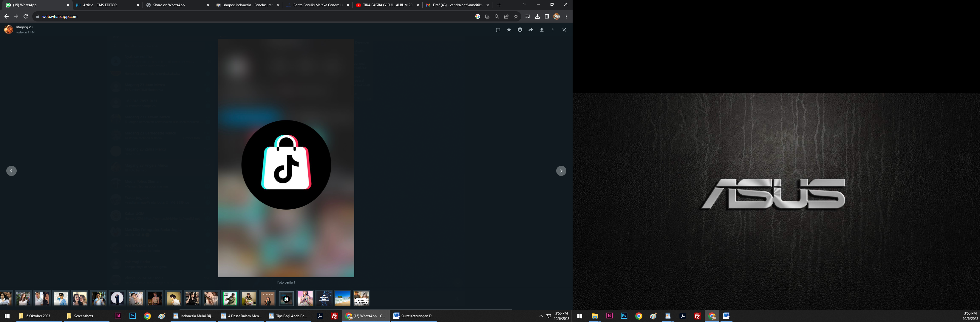This screenshot has height=322, width=980.
Task: Show hidden system tray icons
Action: tap(541, 316)
